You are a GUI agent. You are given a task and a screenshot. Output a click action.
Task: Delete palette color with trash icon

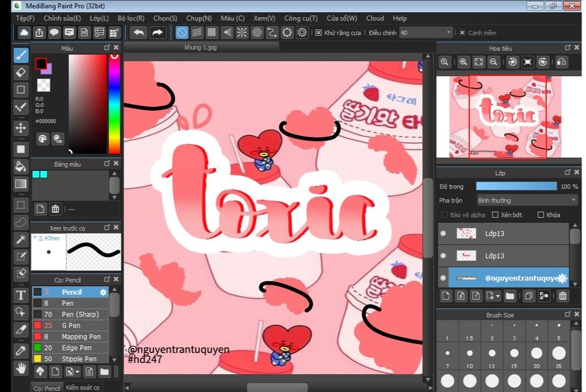coord(56,209)
